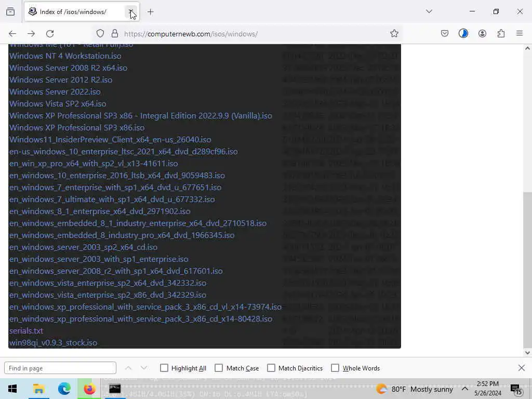Open the serials.txt file link
The width and height of the screenshot is (532, 399).
(26, 331)
